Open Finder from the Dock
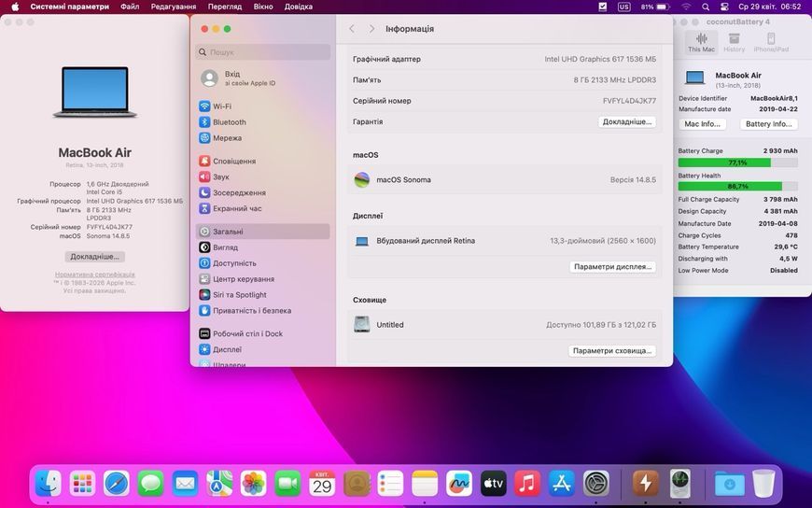 pos(49,484)
